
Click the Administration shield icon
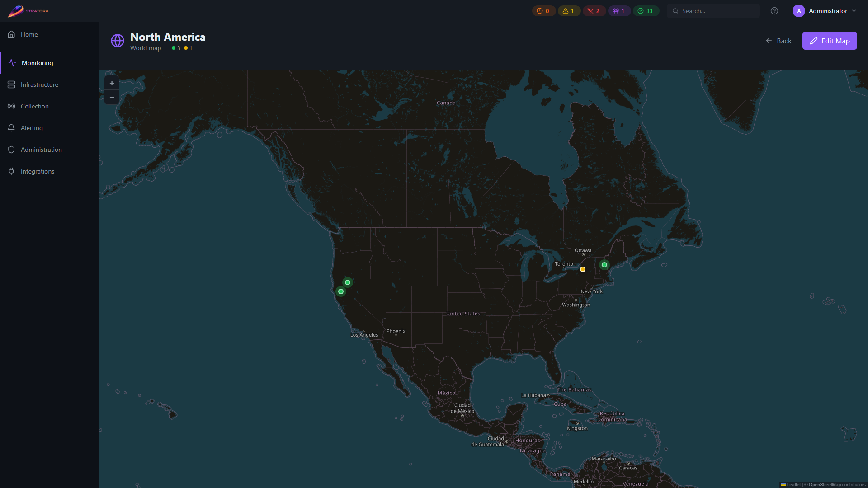tap(11, 150)
